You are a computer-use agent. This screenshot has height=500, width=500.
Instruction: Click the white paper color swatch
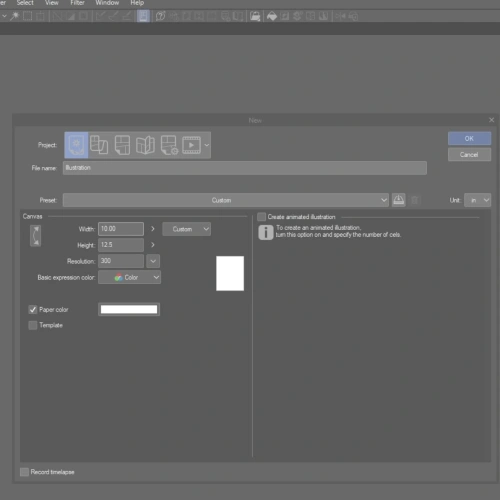pyautogui.click(x=129, y=309)
